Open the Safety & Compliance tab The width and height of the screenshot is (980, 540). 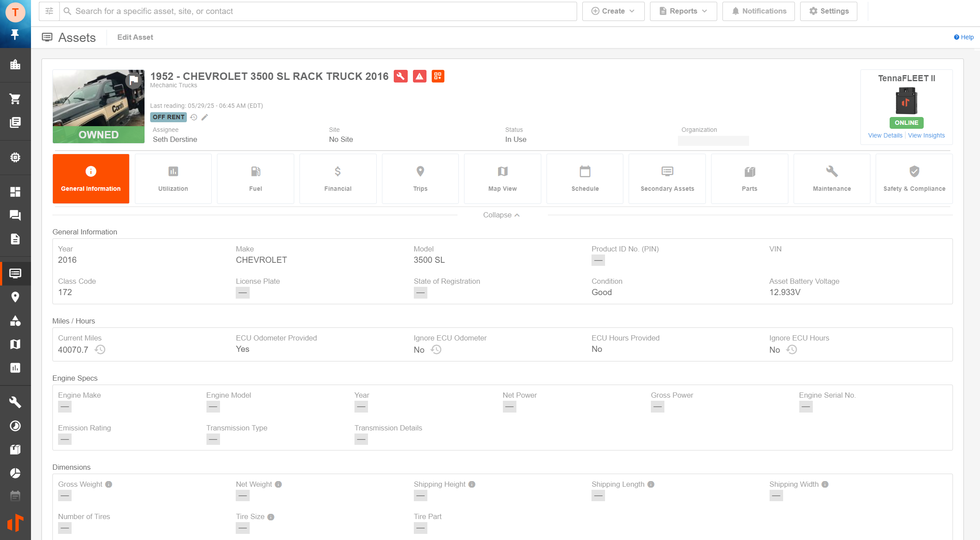[x=914, y=179]
